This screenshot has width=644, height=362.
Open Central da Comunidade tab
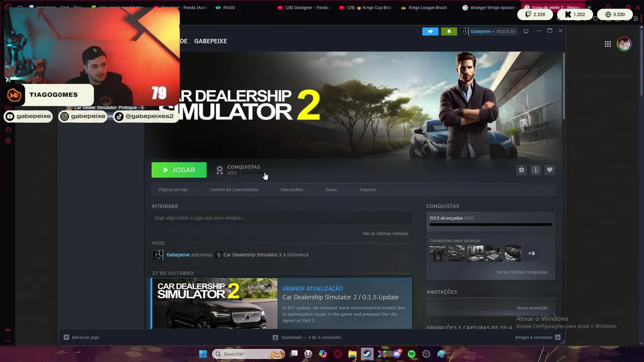[234, 190]
